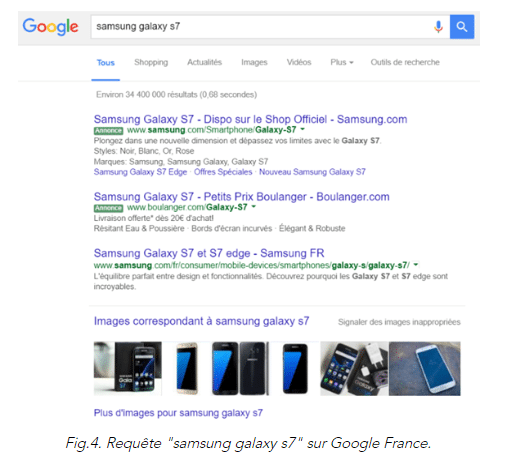Open the Actualités tab
This screenshot has height=466, width=508.
pyautogui.click(x=204, y=62)
